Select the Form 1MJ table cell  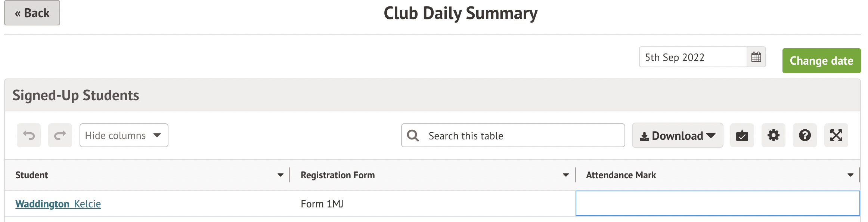point(433,204)
